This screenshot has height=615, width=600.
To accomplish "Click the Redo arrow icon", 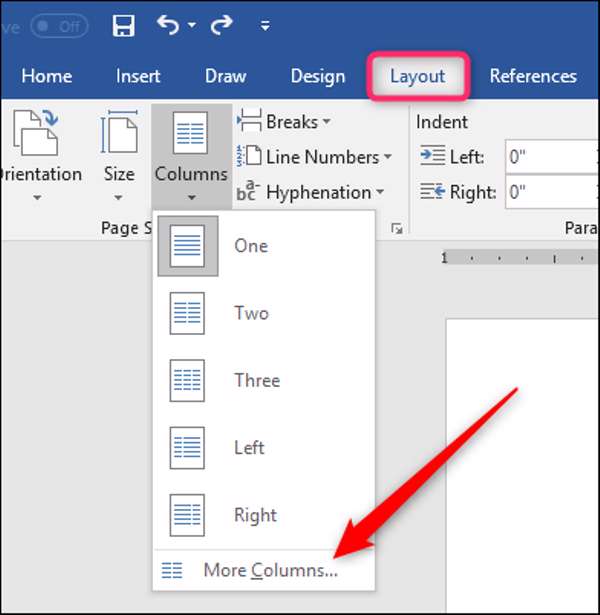I will coord(222,25).
